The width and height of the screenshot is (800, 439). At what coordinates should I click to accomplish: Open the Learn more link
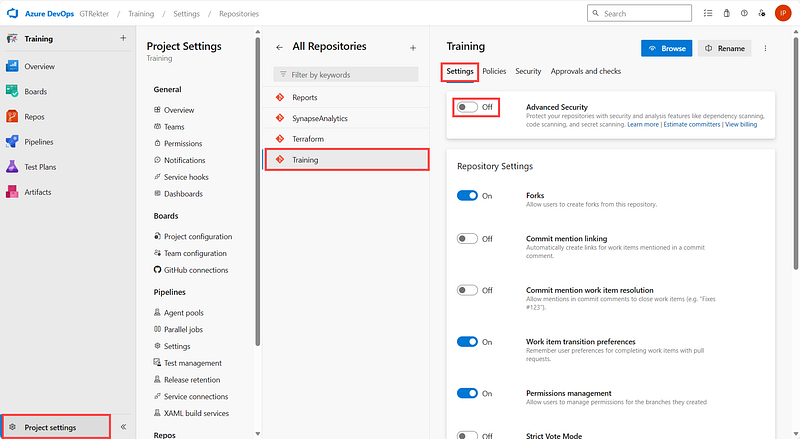(643, 125)
